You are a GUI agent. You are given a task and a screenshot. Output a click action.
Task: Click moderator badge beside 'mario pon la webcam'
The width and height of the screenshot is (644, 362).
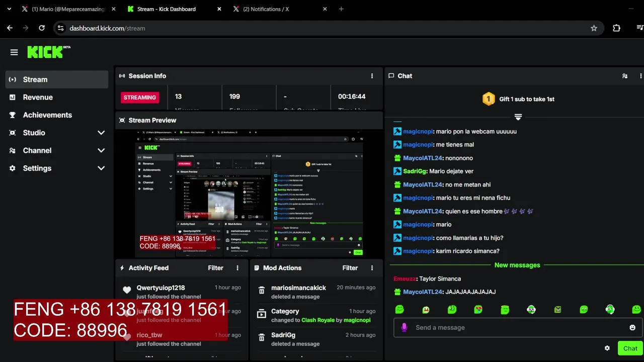pyautogui.click(x=397, y=131)
